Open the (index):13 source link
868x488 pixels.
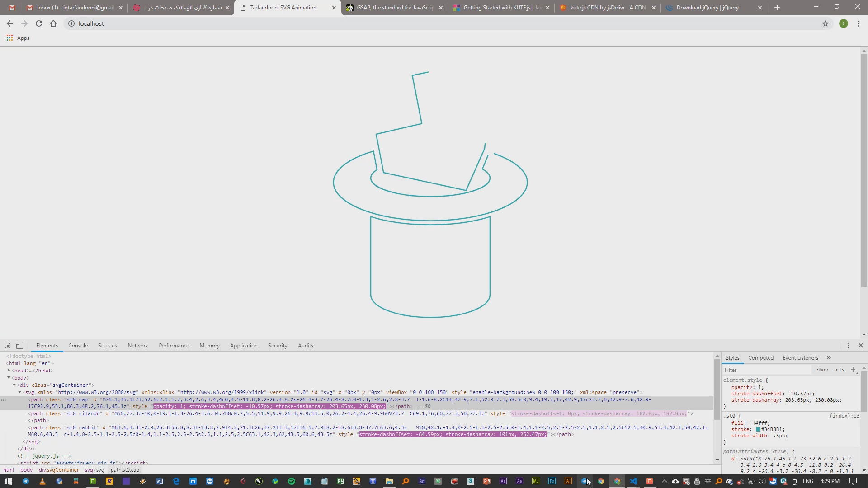(844, 416)
